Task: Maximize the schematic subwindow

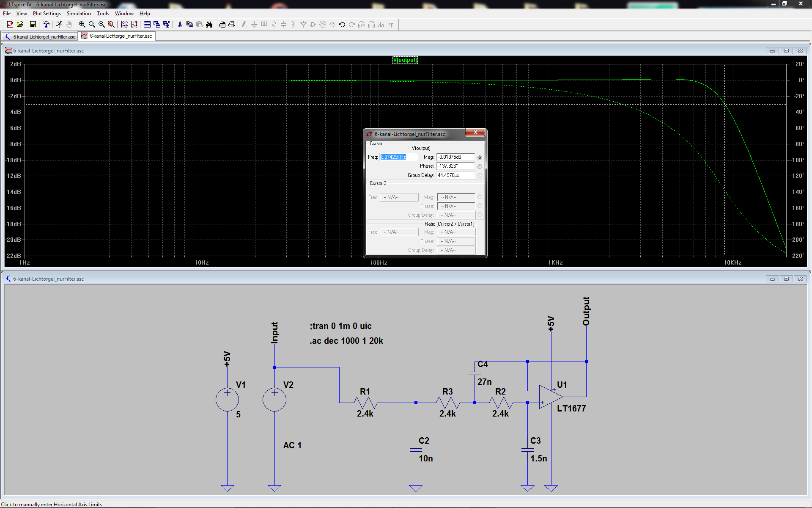Action: [786, 279]
